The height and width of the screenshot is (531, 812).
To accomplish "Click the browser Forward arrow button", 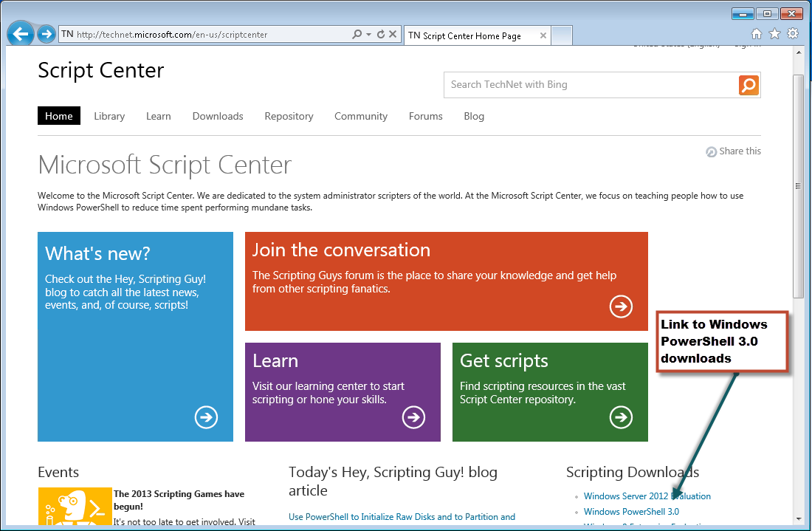I will (x=47, y=34).
